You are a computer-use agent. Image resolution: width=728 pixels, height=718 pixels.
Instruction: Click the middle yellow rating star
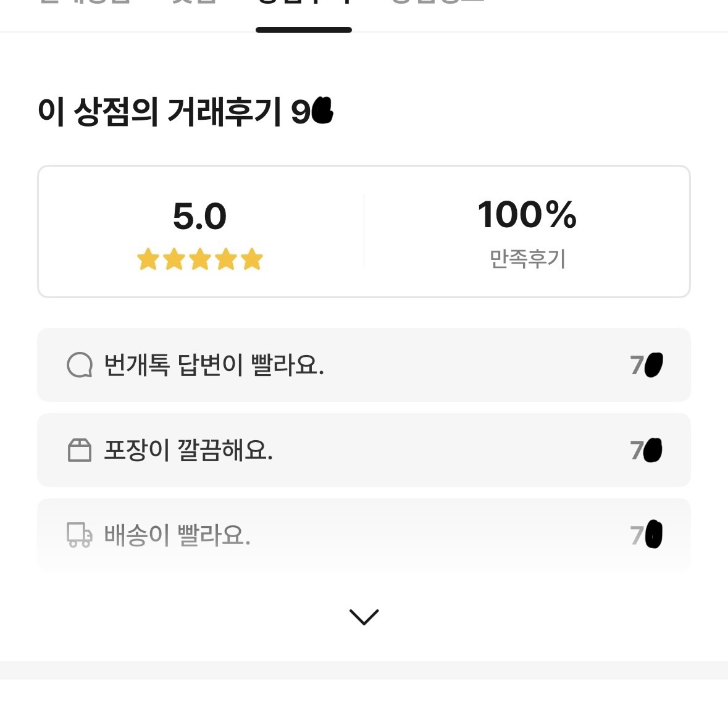tap(200, 259)
